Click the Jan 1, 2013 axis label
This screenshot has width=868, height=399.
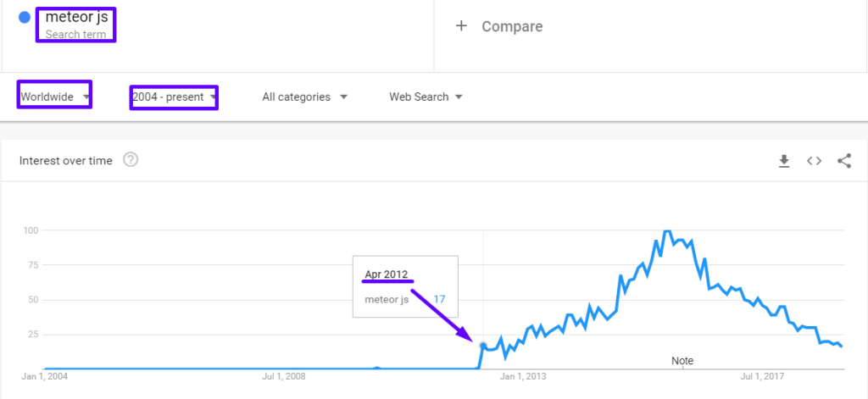click(523, 375)
